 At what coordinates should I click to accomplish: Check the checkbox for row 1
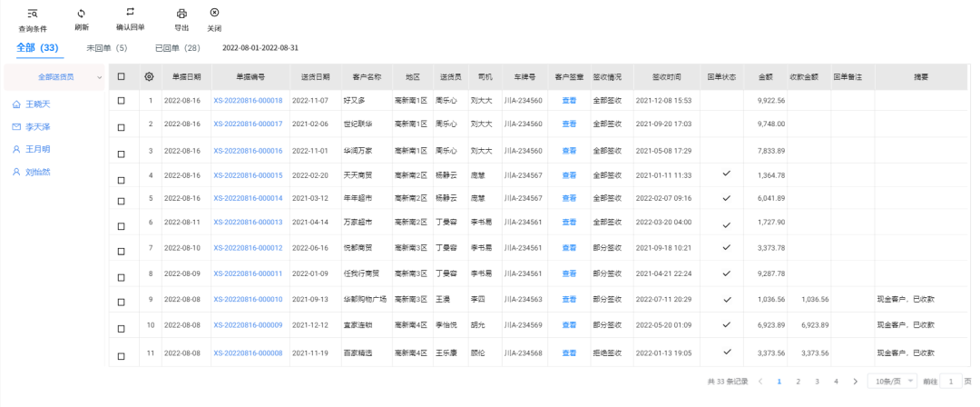coord(122,100)
